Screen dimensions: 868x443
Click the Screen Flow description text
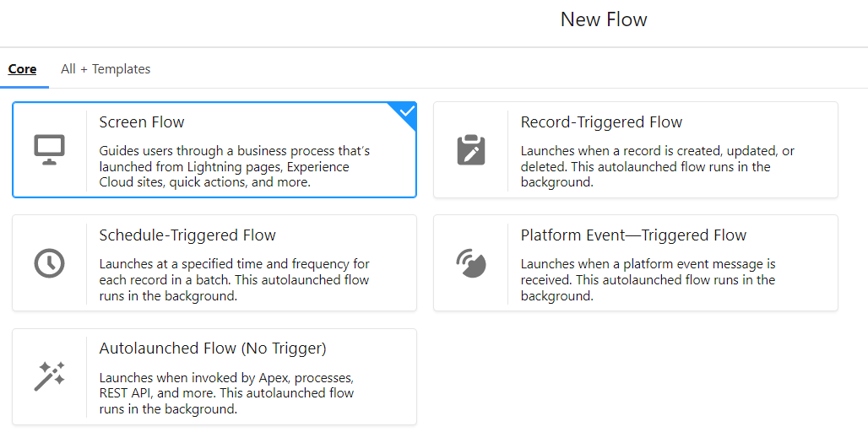point(235,167)
